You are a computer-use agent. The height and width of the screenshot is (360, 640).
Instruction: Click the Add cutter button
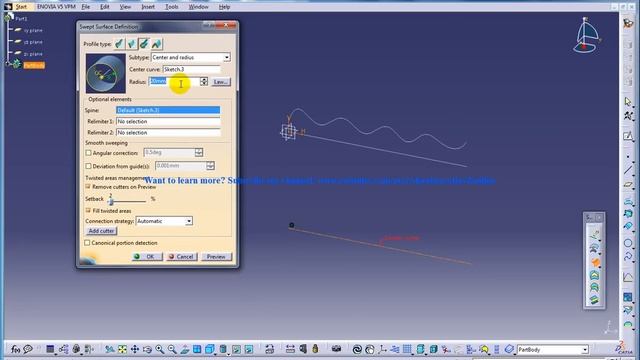point(101,231)
